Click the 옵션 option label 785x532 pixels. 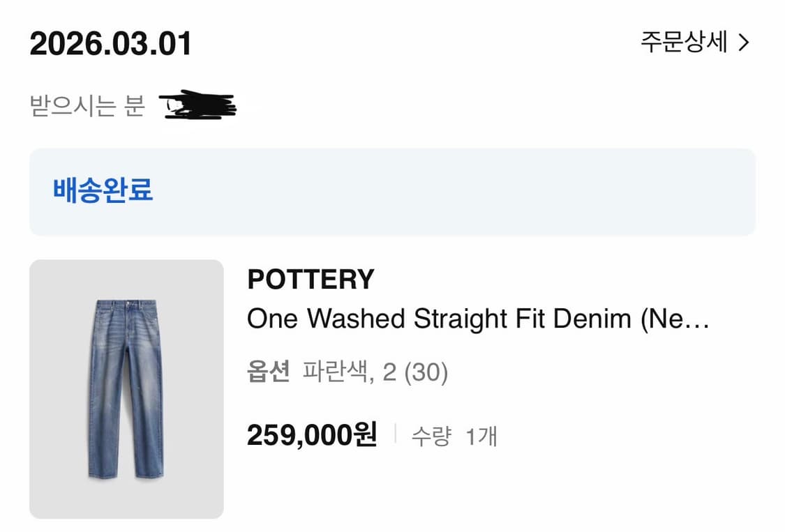tap(271, 371)
